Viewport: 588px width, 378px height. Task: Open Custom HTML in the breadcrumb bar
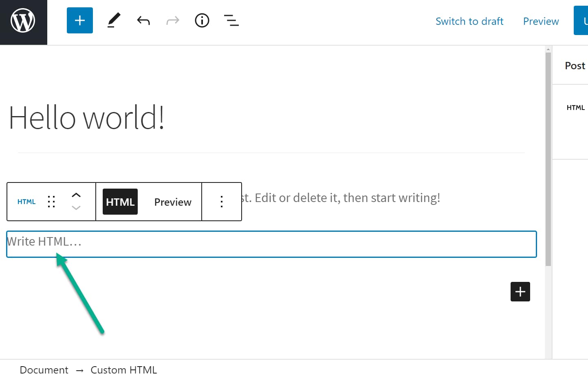pos(123,370)
